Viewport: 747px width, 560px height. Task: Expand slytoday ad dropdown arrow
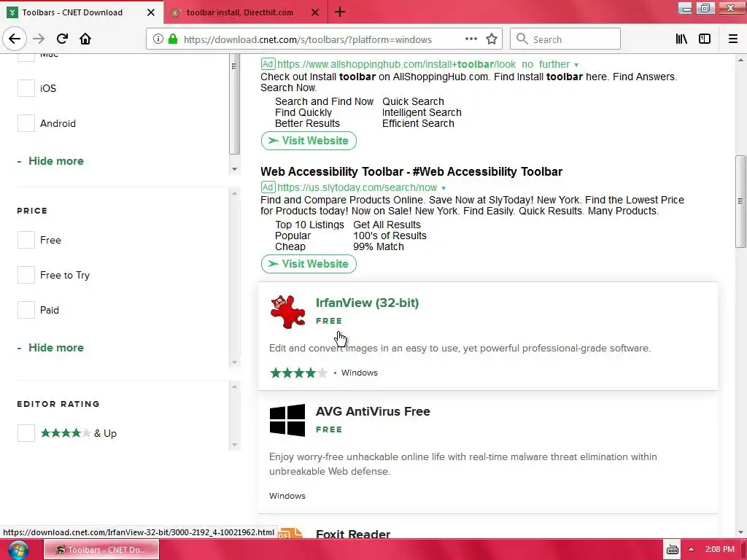click(x=444, y=188)
